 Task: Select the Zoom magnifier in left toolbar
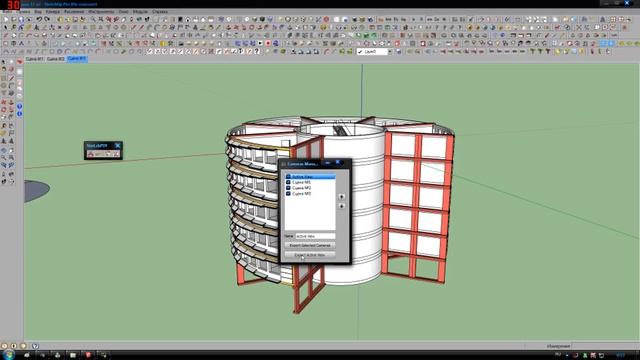4,158
